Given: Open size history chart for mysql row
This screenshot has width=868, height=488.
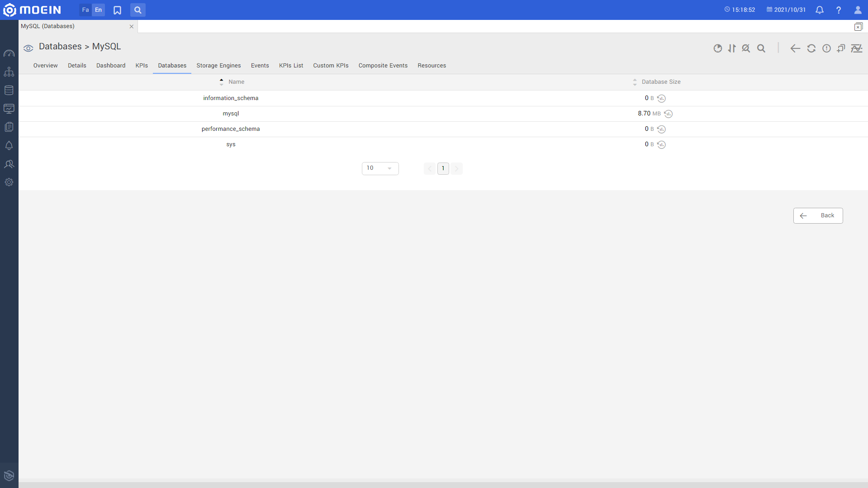Looking at the screenshot, I should (669, 114).
